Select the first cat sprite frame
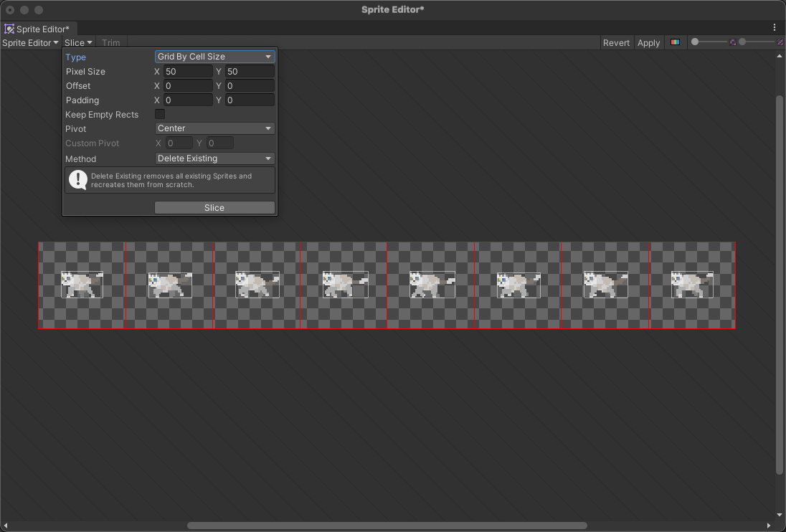This screenshot has height=532, width=786. 82,285
